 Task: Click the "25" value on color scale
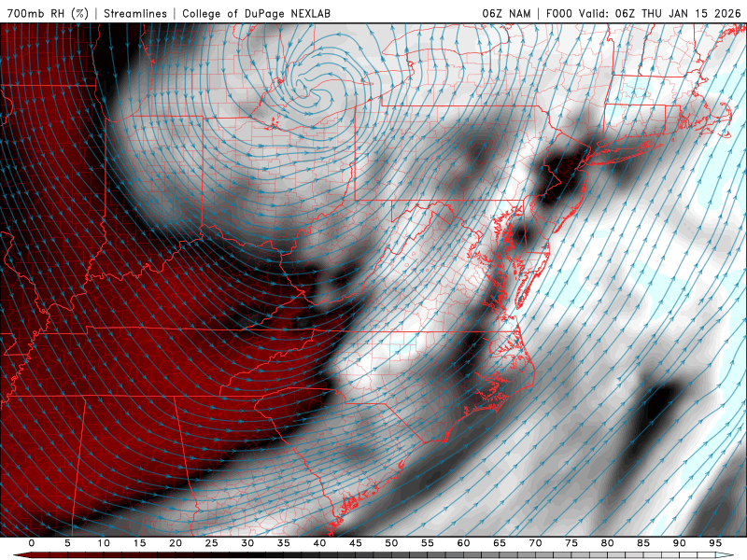(212, 543)
